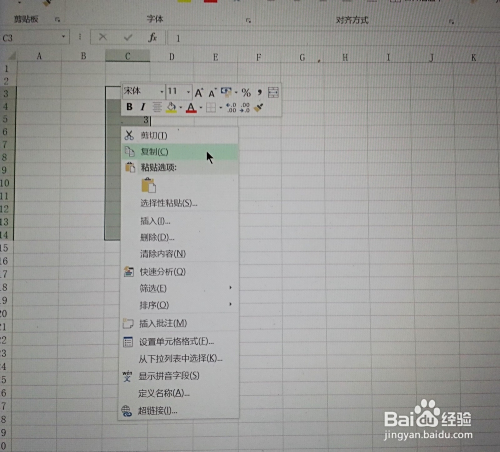Choose 从下拉列表中选择(K)...
This screenshot has height=452, width=500.
pos(180,359)
